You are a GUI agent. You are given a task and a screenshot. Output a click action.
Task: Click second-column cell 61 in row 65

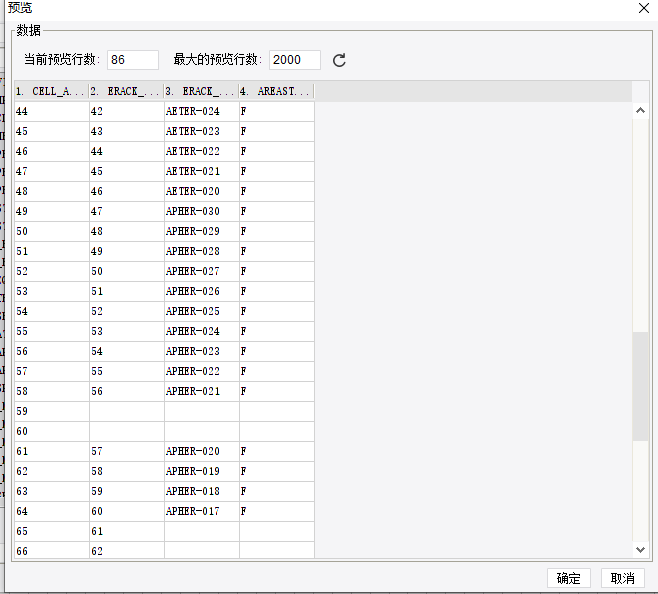coord(126,531)
